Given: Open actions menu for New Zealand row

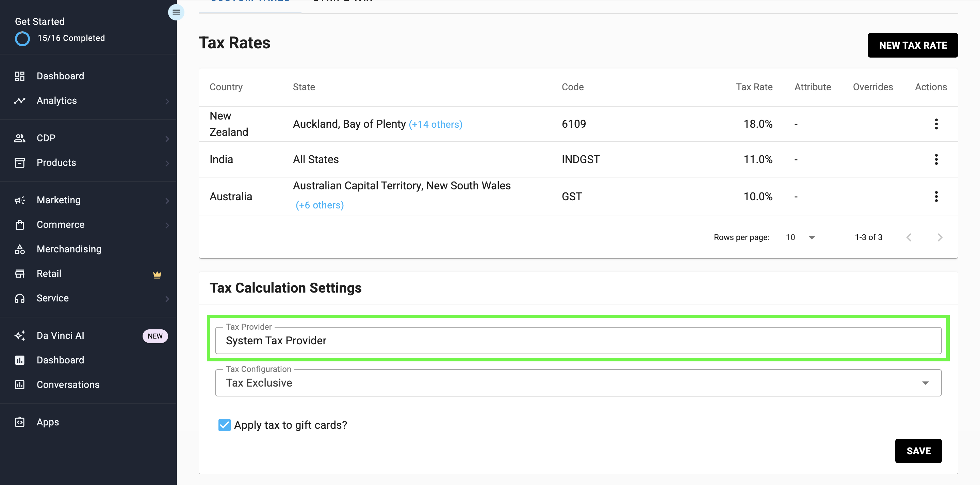Looking at the screenshot, I should 936,124.
